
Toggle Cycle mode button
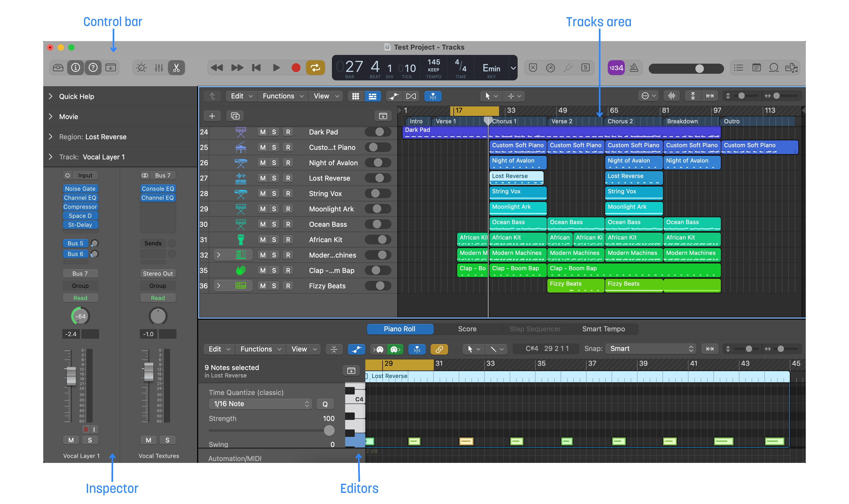pos(315,68)
